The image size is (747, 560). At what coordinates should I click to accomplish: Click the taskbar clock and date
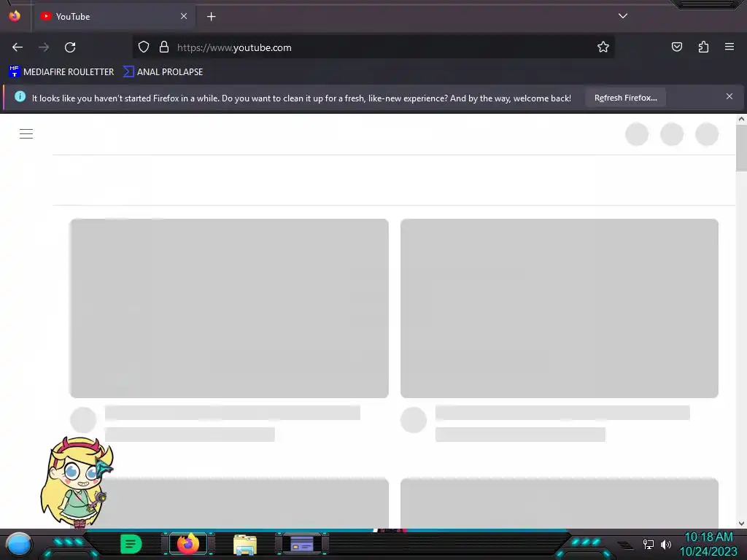pos(708,544)
